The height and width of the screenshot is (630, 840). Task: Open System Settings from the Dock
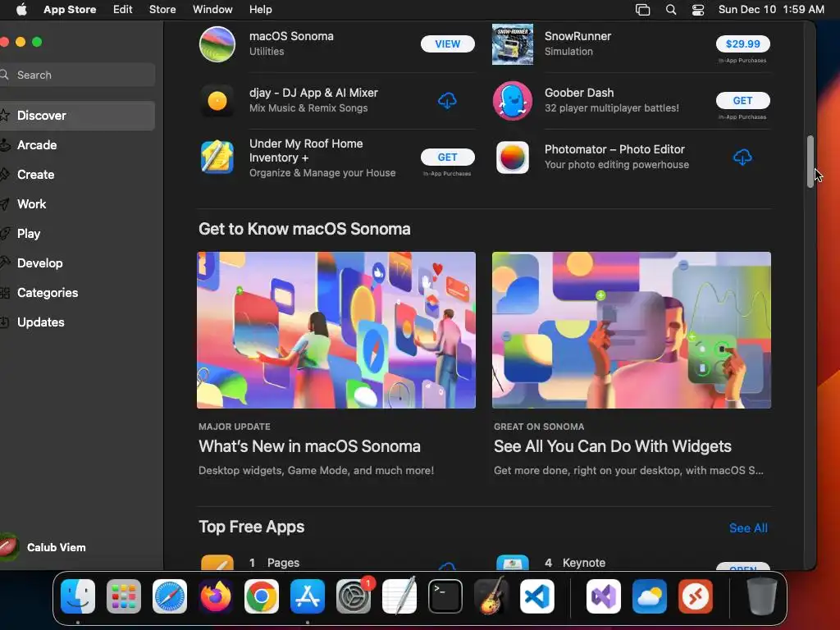coord(354,596)
